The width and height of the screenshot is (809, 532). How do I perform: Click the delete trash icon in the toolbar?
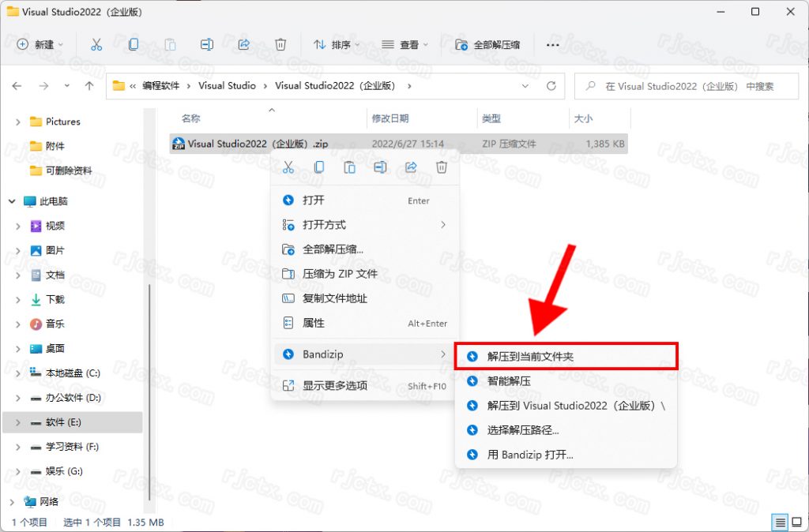280,45
